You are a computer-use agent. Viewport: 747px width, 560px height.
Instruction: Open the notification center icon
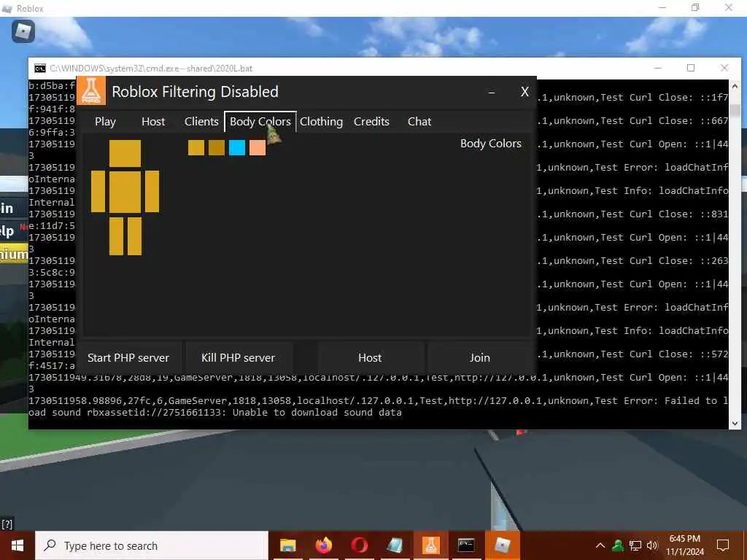[723, 545]
